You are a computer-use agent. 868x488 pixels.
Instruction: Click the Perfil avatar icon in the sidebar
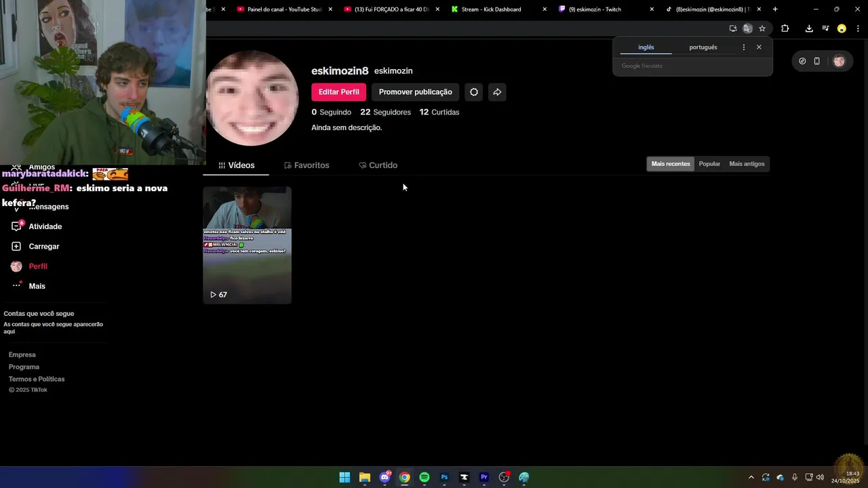point(16,266)
